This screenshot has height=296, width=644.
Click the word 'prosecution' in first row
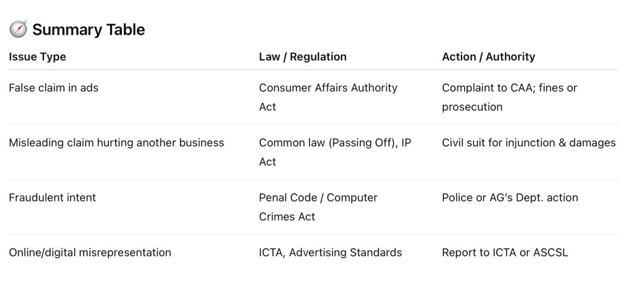(472, 107)
